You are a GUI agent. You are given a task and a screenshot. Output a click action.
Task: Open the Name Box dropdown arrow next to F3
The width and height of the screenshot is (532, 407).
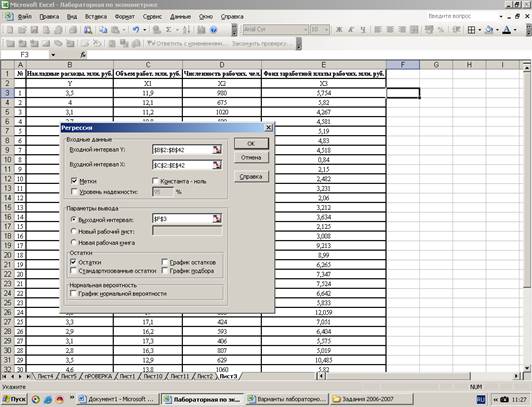53,55
